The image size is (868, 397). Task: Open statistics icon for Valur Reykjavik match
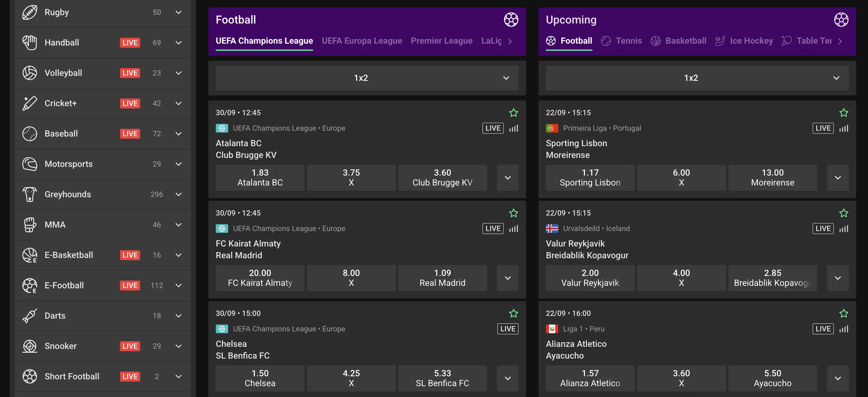[844, 229]
